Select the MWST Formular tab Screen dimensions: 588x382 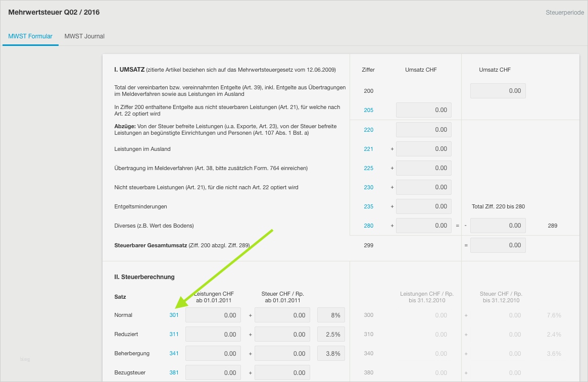[30, 36]
